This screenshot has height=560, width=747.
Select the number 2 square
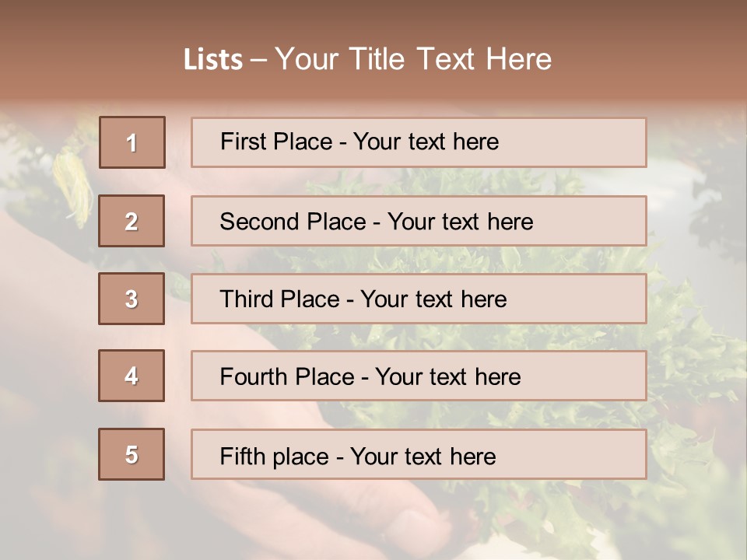pyautogui.click(x=132, y=221)
